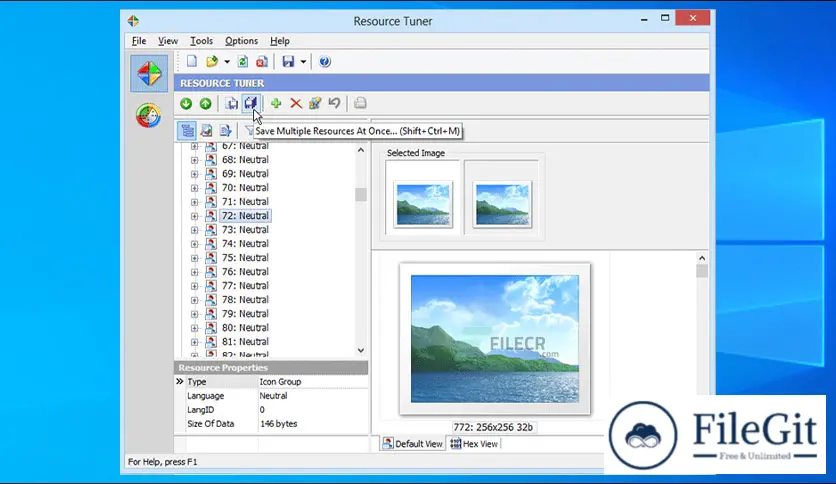Click the red X Delete Resource icon
This screenshot has height=484, width=836.
point(296,103)
